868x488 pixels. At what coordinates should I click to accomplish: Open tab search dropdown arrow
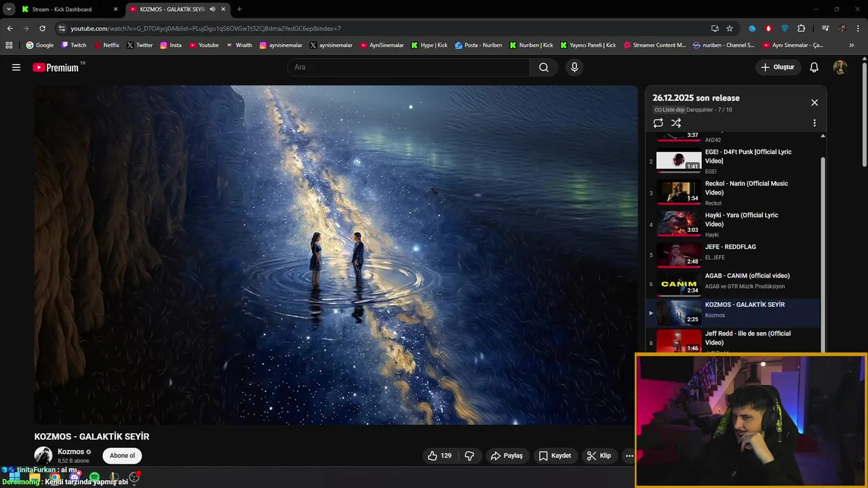pos(9,9)
